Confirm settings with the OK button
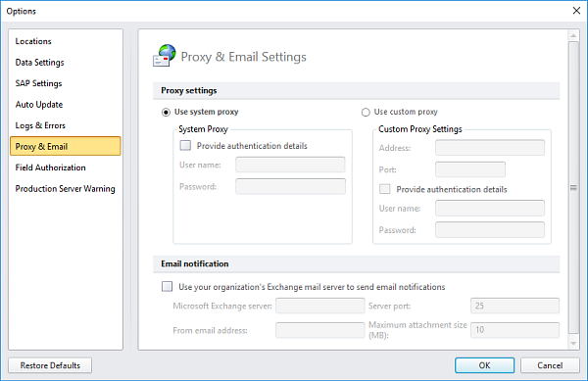Image resolution: width=588 pixels, height=381 pixels. 484,365
